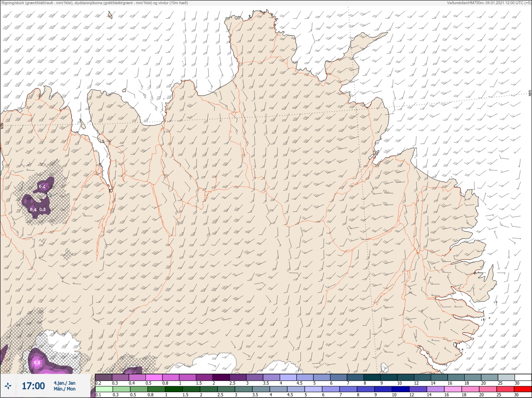Screen dimensions: 532x398
Task: Click the 0.3 precipitation value on the map
Action: (42, 210)
